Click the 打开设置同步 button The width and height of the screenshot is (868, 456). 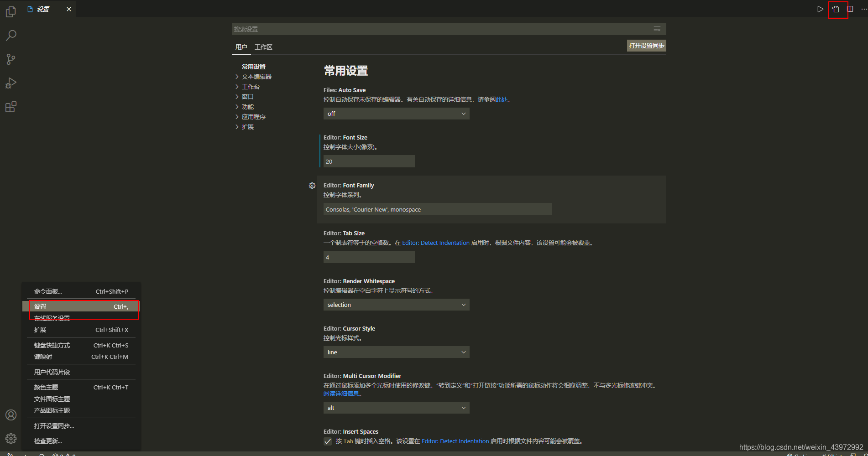point(646,46)
